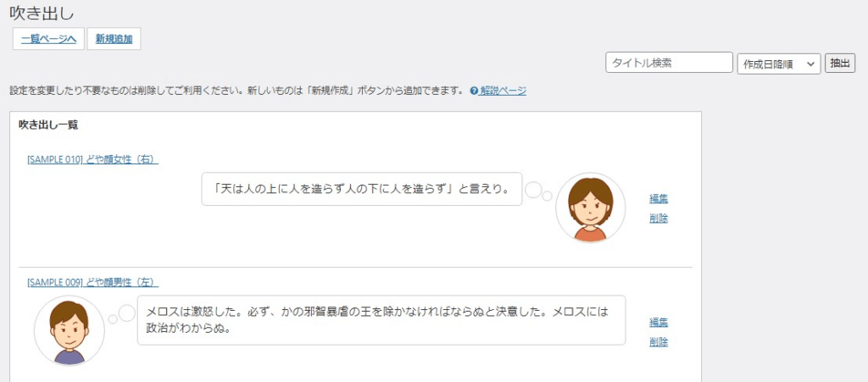This screenshot has width=868, height=382.
Task: Click the 新規追加 button
Action: [114, 39]
